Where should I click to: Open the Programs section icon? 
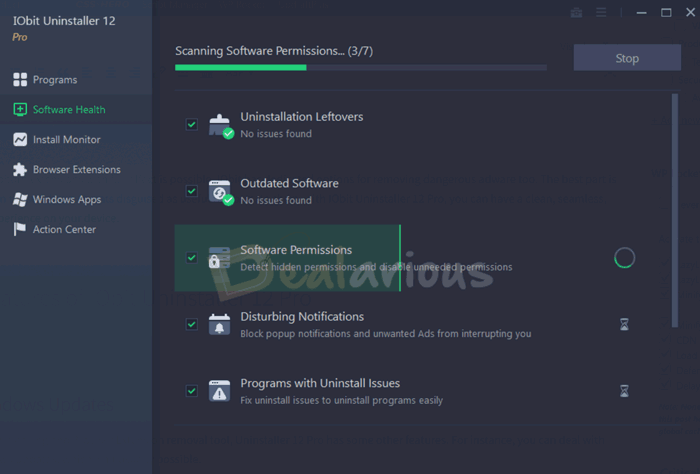pos(20,80)
